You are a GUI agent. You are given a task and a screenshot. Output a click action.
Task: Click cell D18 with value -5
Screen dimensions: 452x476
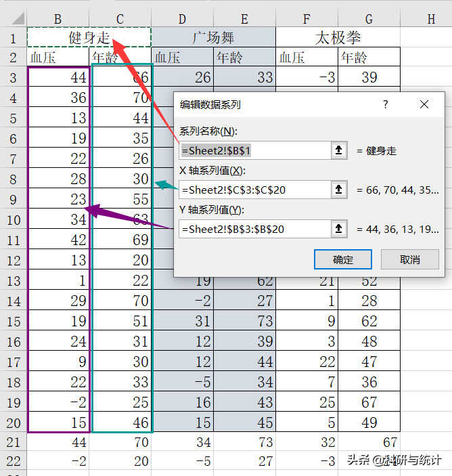click(x=182, y=382)
